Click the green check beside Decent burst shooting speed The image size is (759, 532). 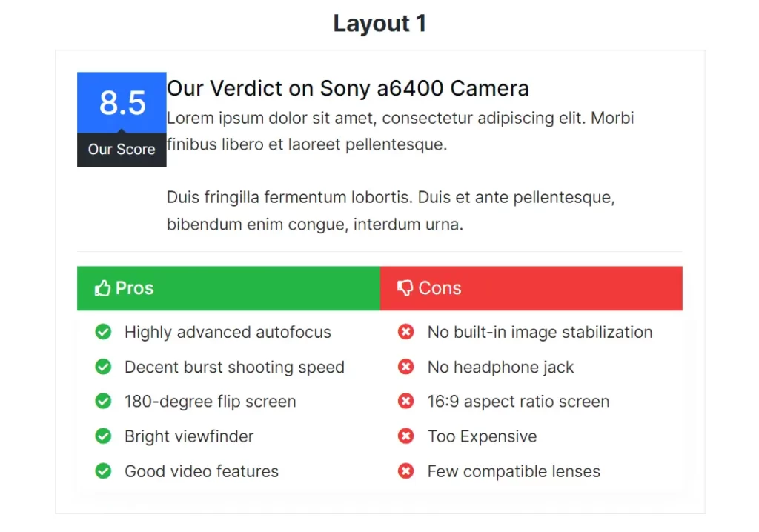point(103,367)
